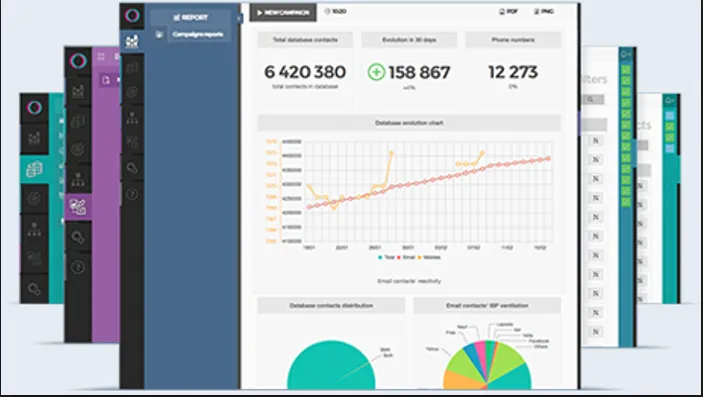Toggle the bottom blue checkbox in rightmost window
The height and width of the screenshot is (397, 703).
[x=670, y=149]
